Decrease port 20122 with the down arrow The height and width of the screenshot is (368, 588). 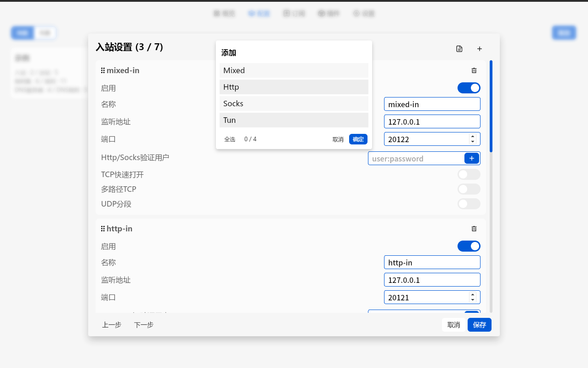(x=473, y=142)
